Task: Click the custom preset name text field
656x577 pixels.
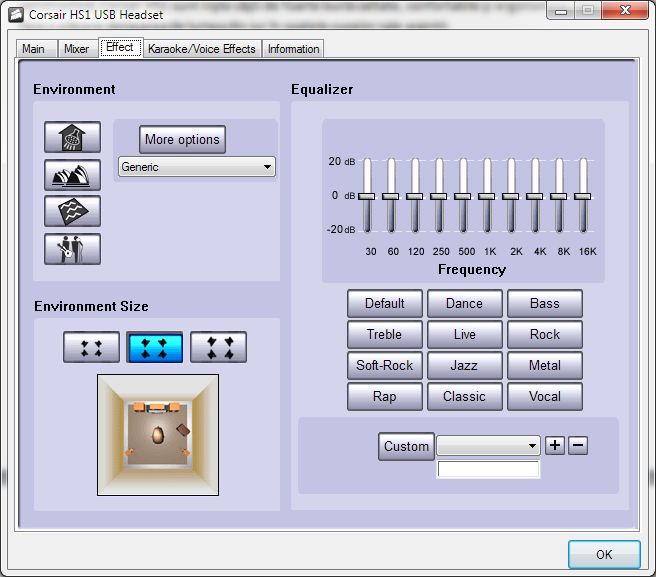Action: pyautogui.click(x=488, y=469)
